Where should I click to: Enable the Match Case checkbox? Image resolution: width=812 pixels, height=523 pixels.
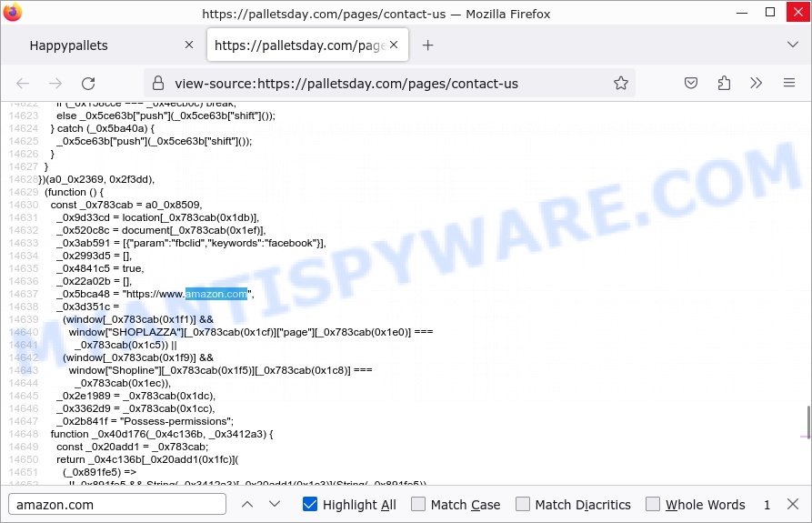click(x=418, y=504)
